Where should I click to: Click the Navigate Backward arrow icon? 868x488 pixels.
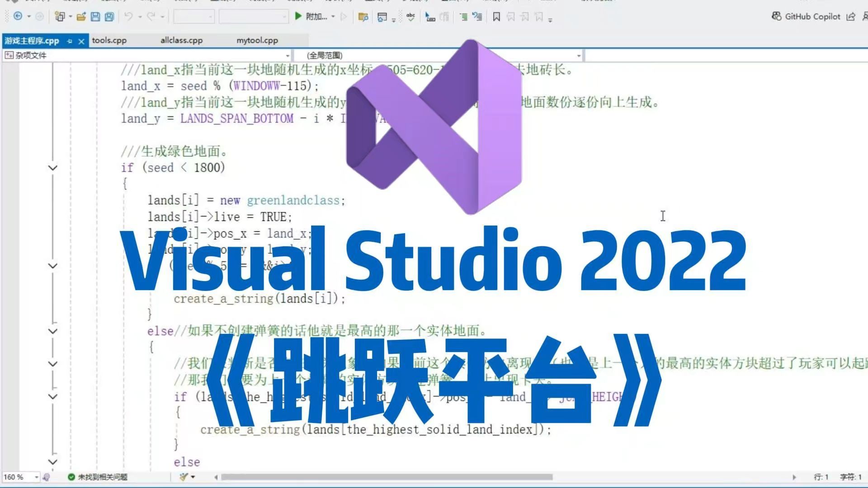[18, 16]
